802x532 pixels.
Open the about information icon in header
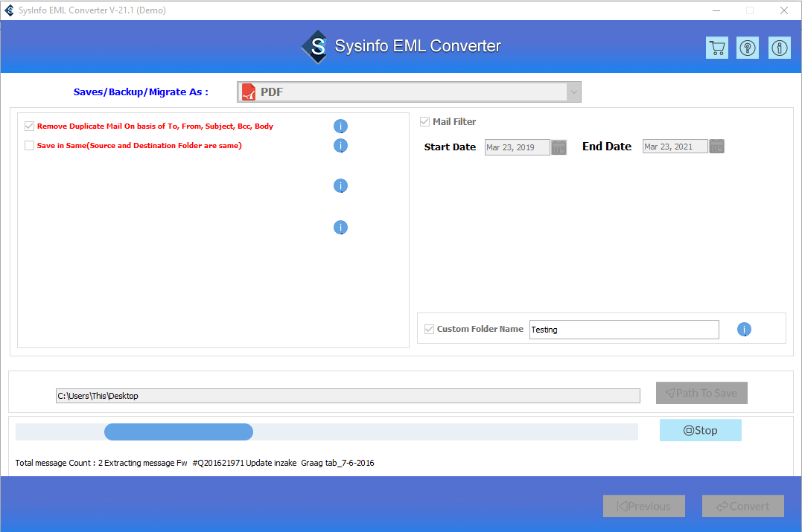(x=780, y=48)
